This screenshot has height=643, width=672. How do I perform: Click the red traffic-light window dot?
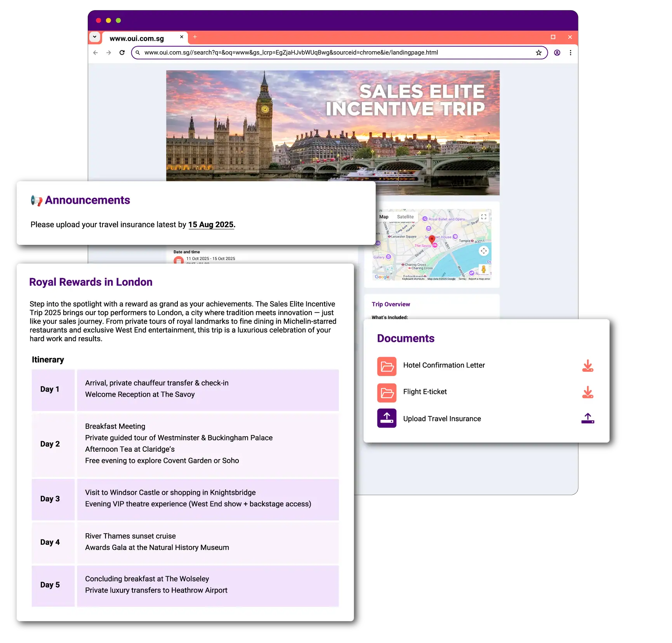coord(99,21)
